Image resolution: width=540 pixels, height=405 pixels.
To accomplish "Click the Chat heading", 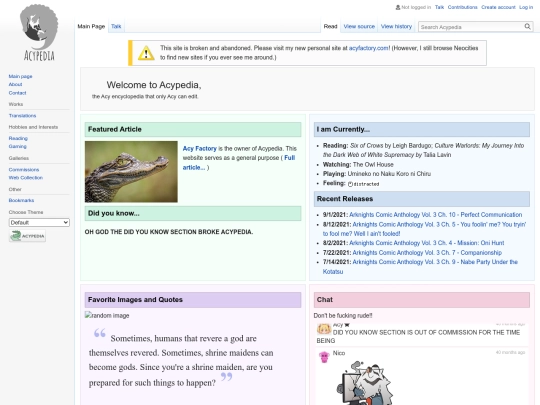I will pos(324,299).
